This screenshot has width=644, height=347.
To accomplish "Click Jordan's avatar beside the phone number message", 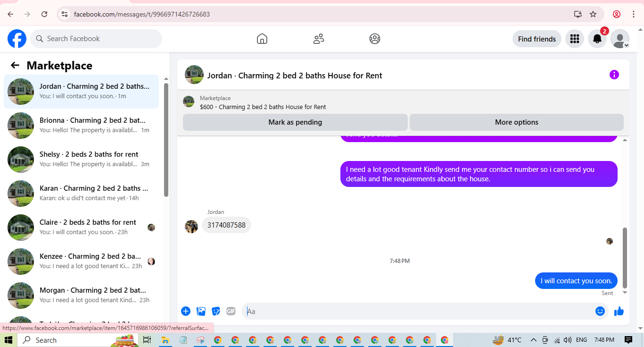I will [191, 226].
